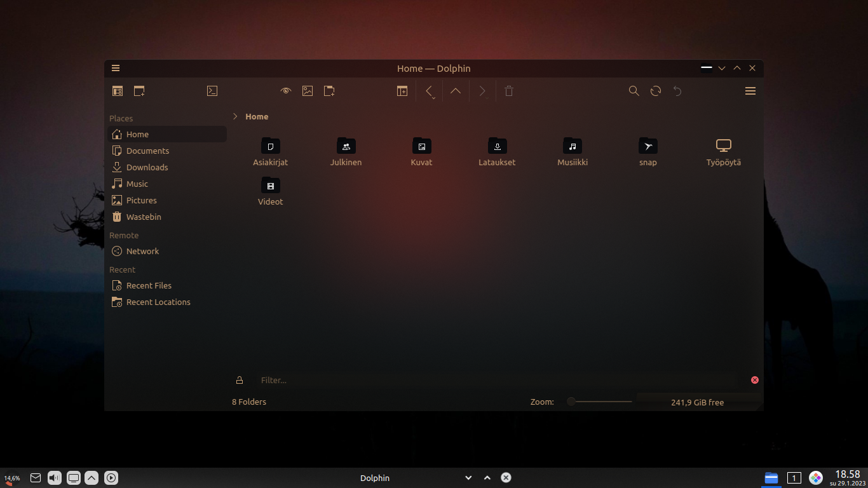Viewport: 868px width, 488px height.
Task: Select the Videot folder
Action: coord(271,191)
